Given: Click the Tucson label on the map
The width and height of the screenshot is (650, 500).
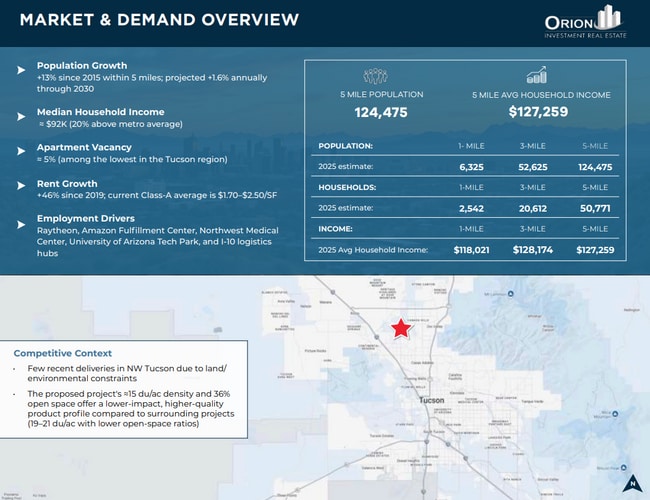Looking at the screenshot, I should (x=432, y=399).
